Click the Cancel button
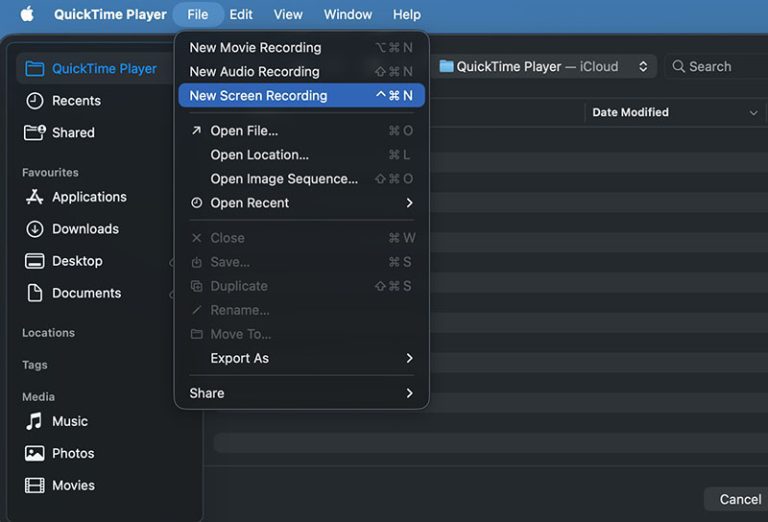768x522 pixels. (x=740, y=499)
